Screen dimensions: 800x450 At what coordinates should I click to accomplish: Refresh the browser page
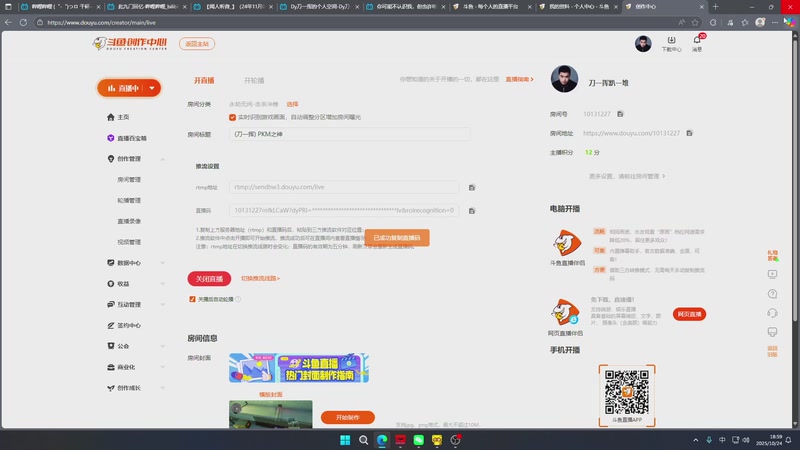point(23,22)
